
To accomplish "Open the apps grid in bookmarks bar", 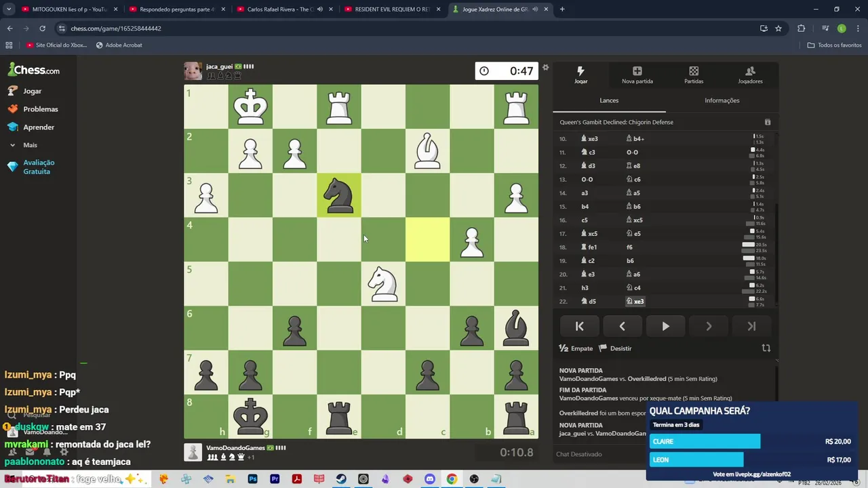I will coord(9,45).
